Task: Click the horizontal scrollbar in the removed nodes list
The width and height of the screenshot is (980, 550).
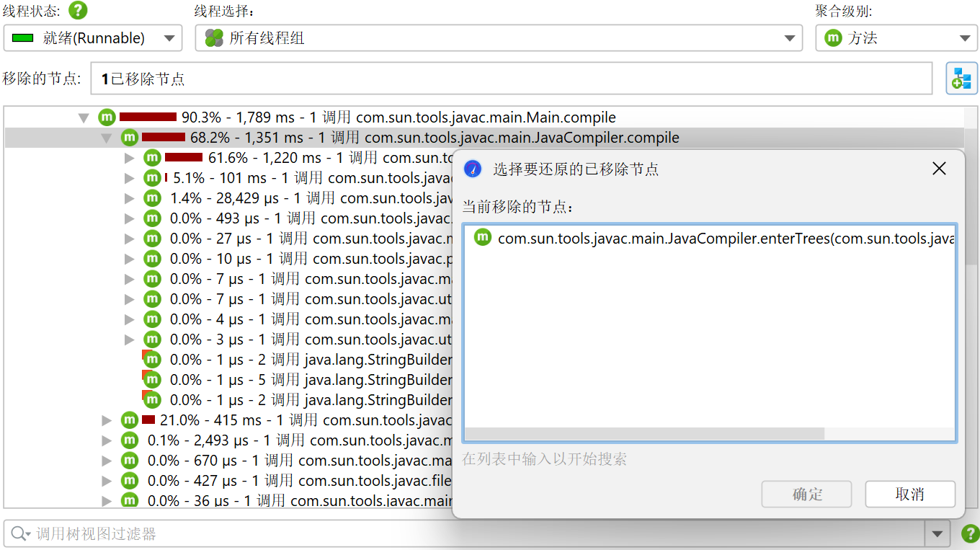Action: [x=645, y=433]
